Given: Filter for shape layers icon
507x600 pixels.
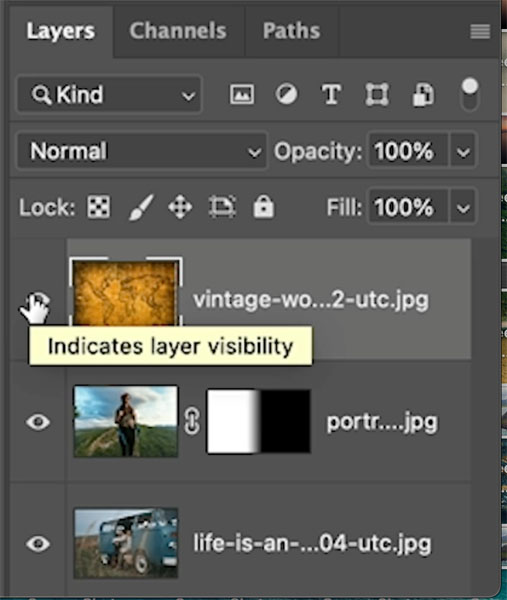Looking at the screenshot, I should [377, 94].
